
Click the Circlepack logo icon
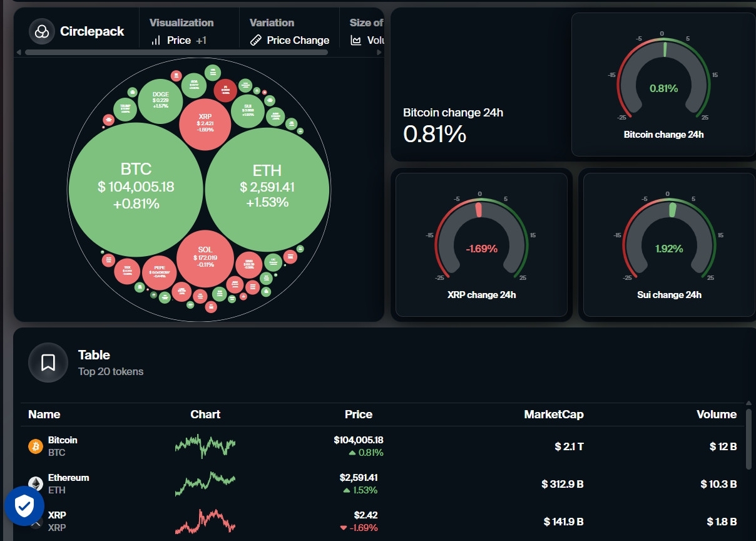click(x=42, y=31)
